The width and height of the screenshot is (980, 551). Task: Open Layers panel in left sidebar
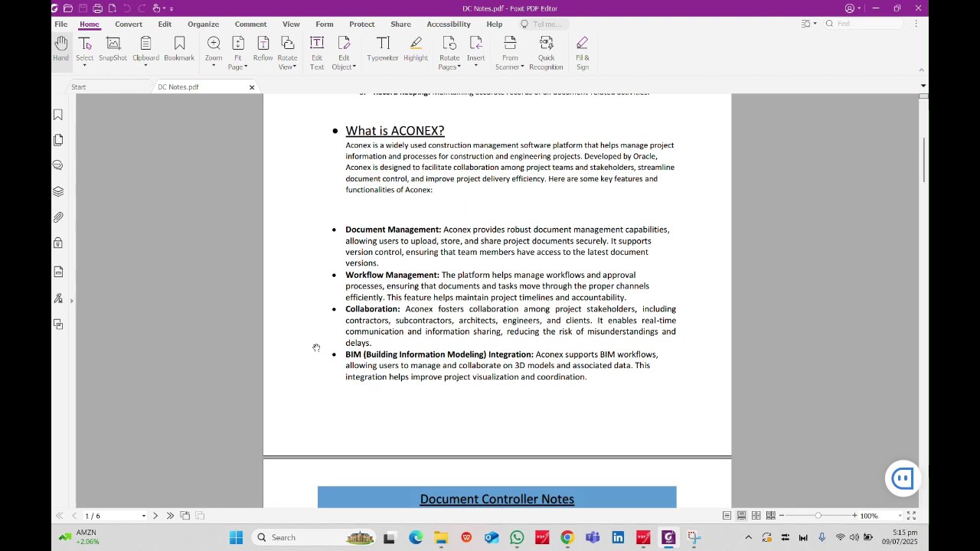click(58, 191)
